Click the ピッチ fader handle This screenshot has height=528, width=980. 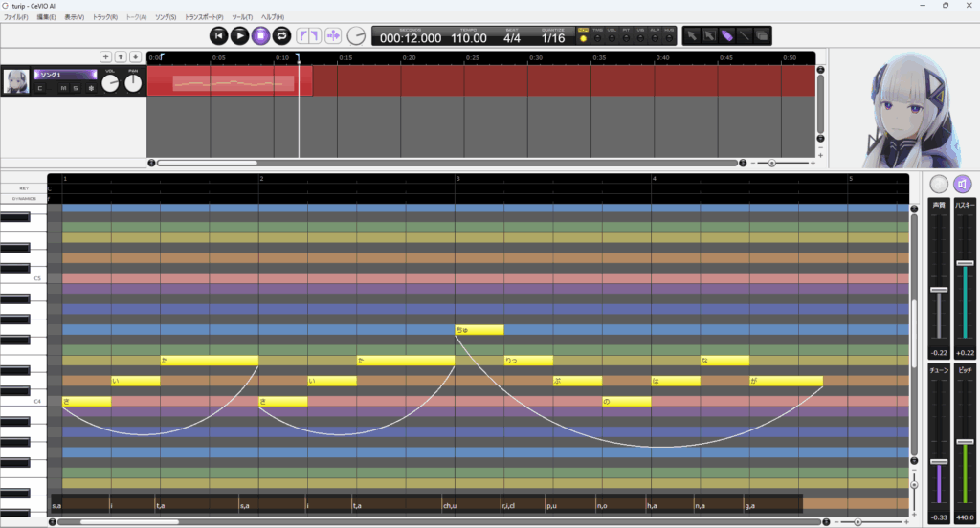(965, 442)
